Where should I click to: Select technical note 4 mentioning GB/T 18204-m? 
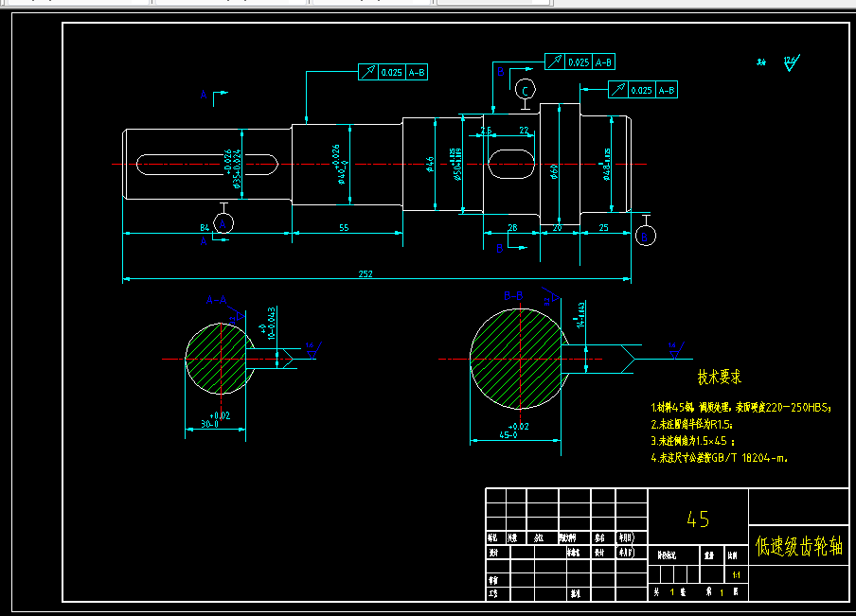(x=719, y=458)
